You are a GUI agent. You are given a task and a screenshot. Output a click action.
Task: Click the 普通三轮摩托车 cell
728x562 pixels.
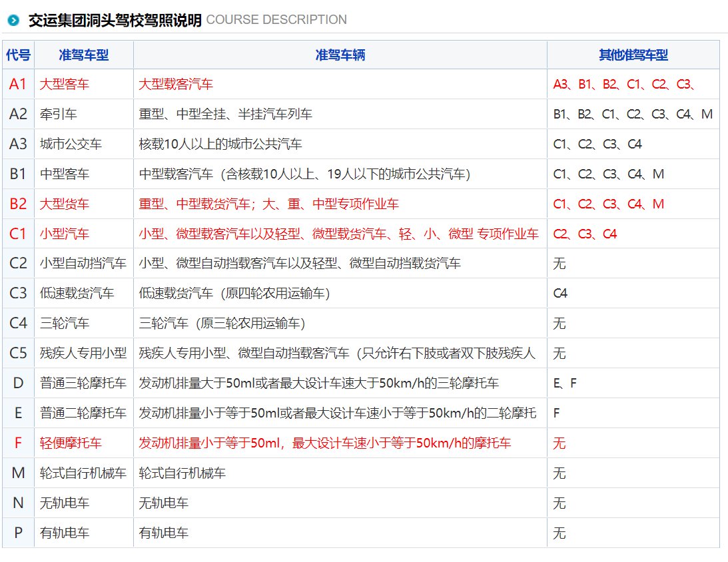(x=83, y=384)
